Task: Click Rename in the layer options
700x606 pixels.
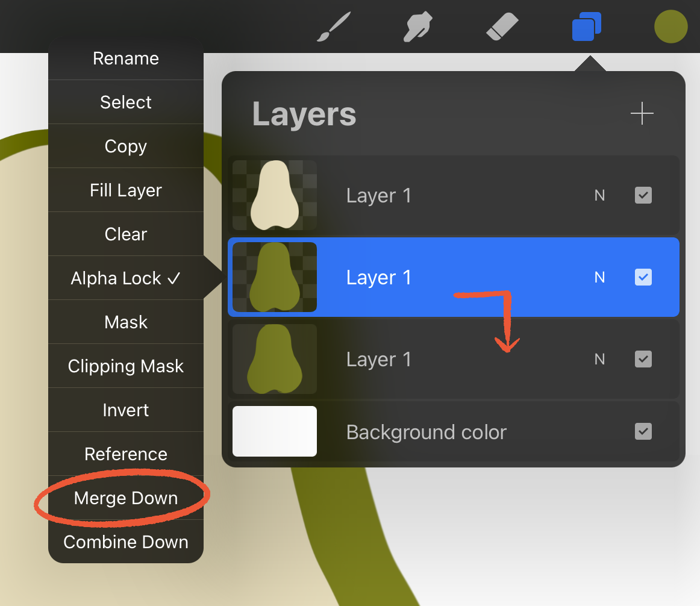Action: 126,58
